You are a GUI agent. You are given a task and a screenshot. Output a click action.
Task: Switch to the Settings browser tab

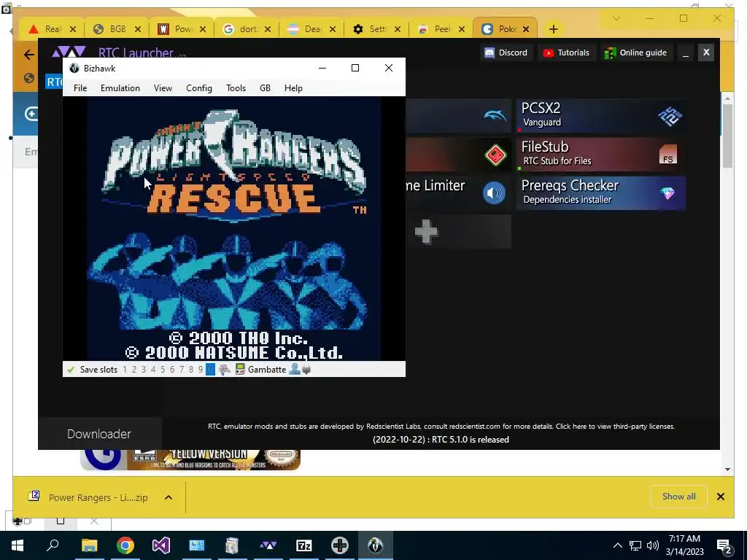tap(376, 29)
